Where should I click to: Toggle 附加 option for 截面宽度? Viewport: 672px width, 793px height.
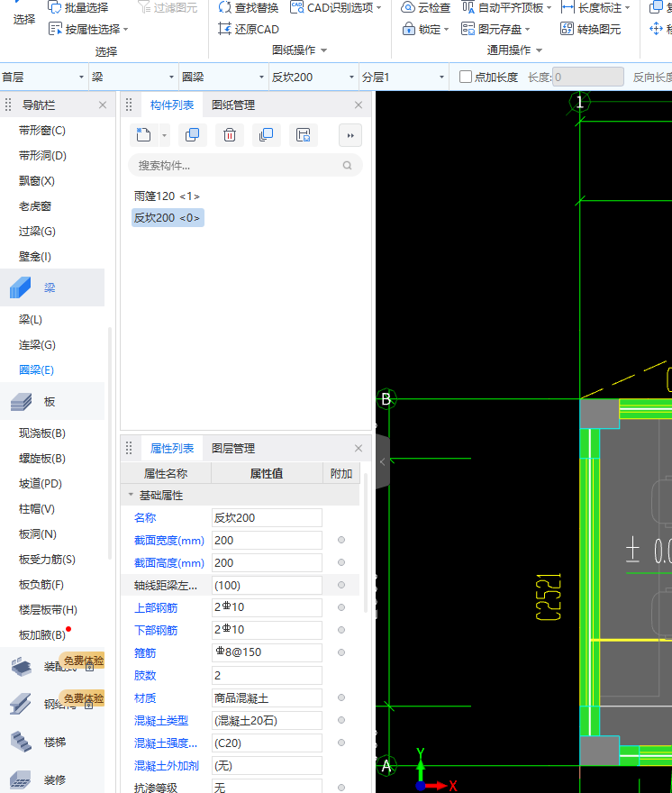pyautogui.click(x=341, y=540)
